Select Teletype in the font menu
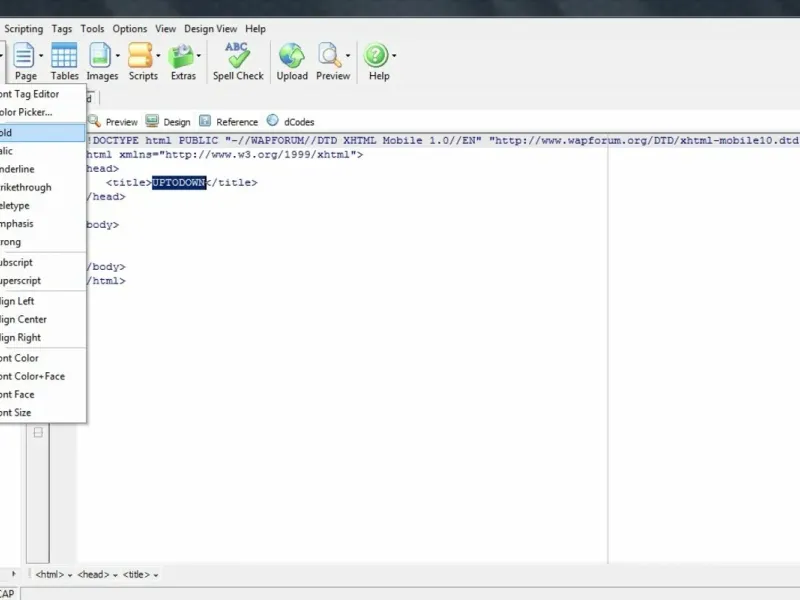800x600 pixels. pos(43,206)
